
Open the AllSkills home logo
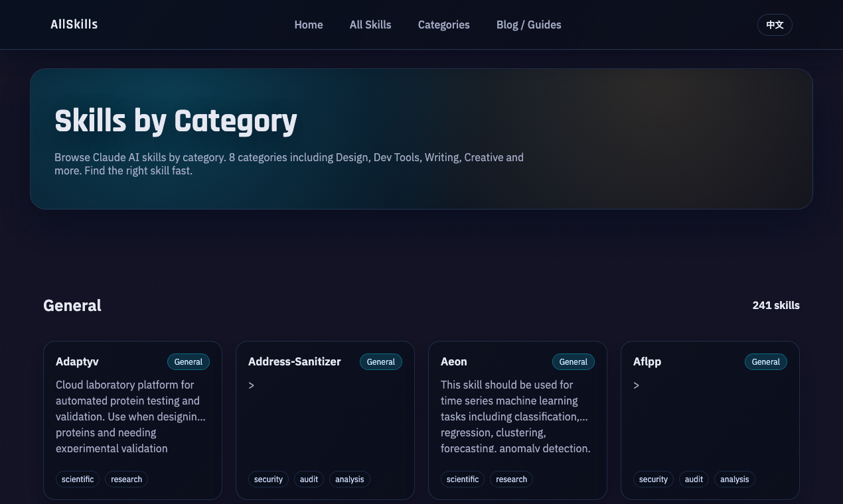pyautogui.click(x=74, y=25)
